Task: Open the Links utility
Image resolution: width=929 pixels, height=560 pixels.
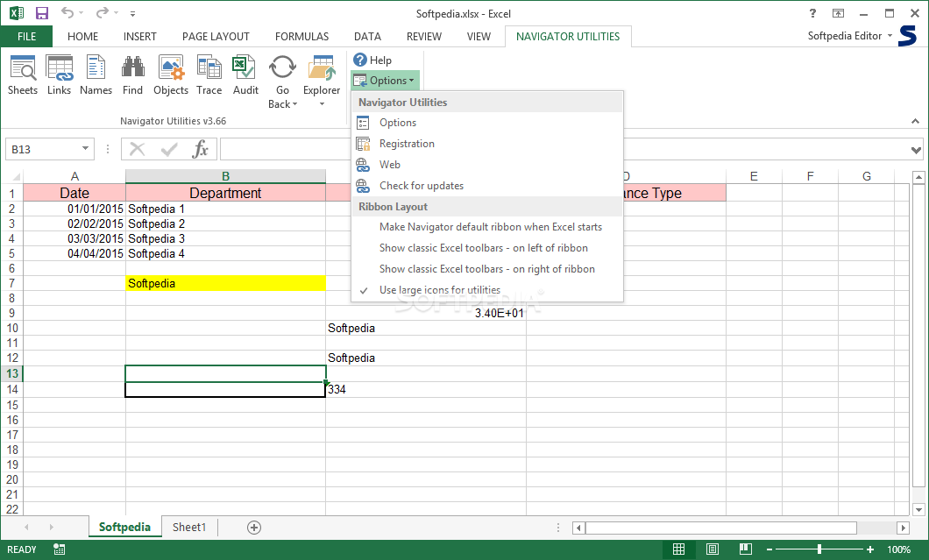Action: 60,74
